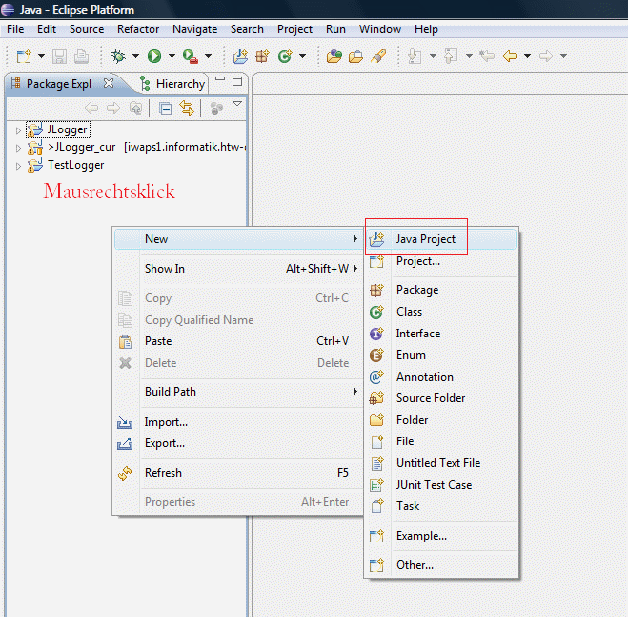Click the Search flashlight toolbar icon
Viewport: 628px width, 617px height.
click(x=378, y=56)
